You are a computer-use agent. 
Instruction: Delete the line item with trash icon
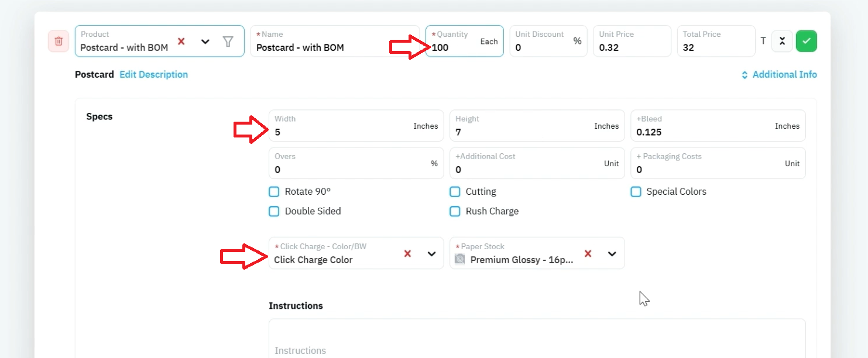pos(59,41)
